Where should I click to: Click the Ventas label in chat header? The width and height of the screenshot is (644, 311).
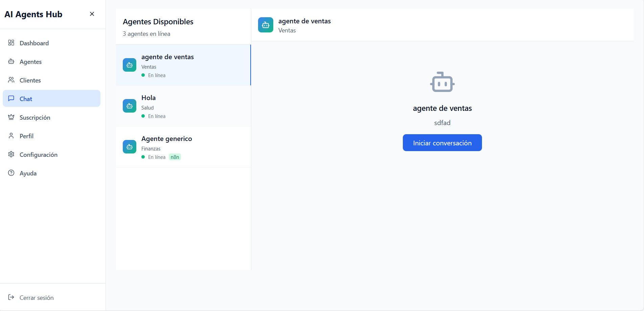[287, 30]
